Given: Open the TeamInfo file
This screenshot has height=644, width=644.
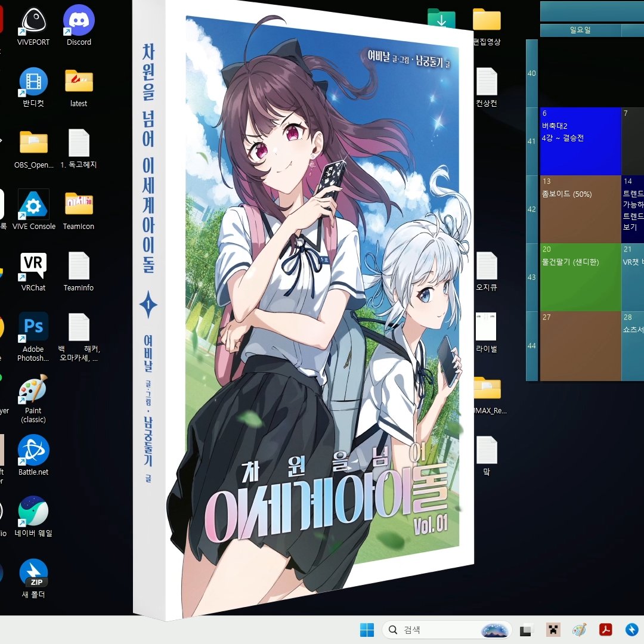Looking at the screenshot, I should pyautogui.click(x=79, y=271).
